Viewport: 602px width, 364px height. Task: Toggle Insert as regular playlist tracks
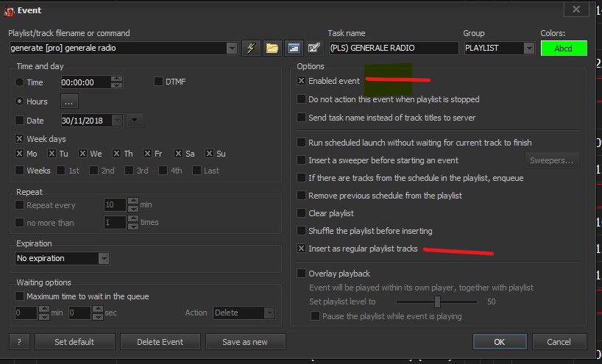302,248
